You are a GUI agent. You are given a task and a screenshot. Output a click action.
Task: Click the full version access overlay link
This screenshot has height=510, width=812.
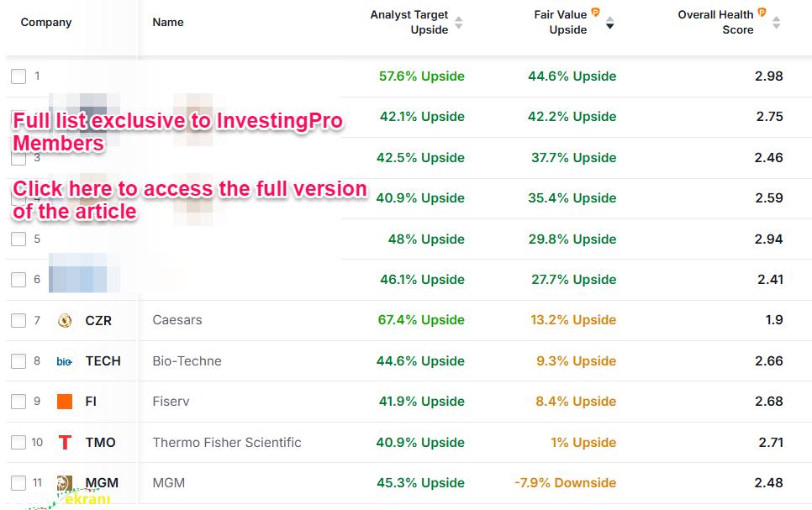189,200
